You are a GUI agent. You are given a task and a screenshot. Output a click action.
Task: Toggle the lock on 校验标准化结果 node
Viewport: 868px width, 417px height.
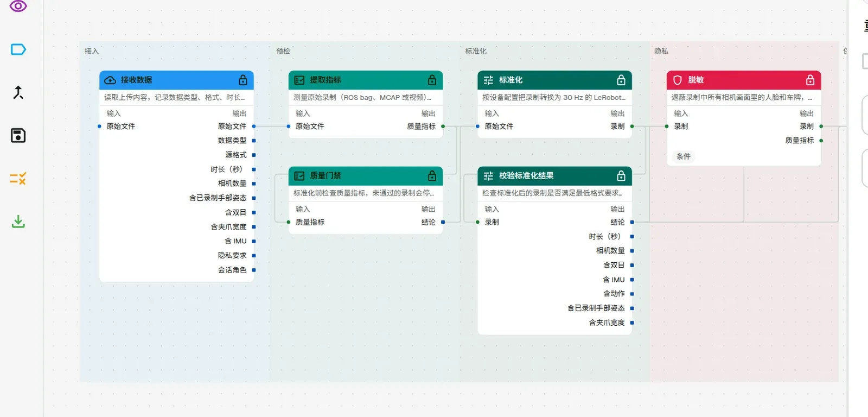tap(621, 175)
